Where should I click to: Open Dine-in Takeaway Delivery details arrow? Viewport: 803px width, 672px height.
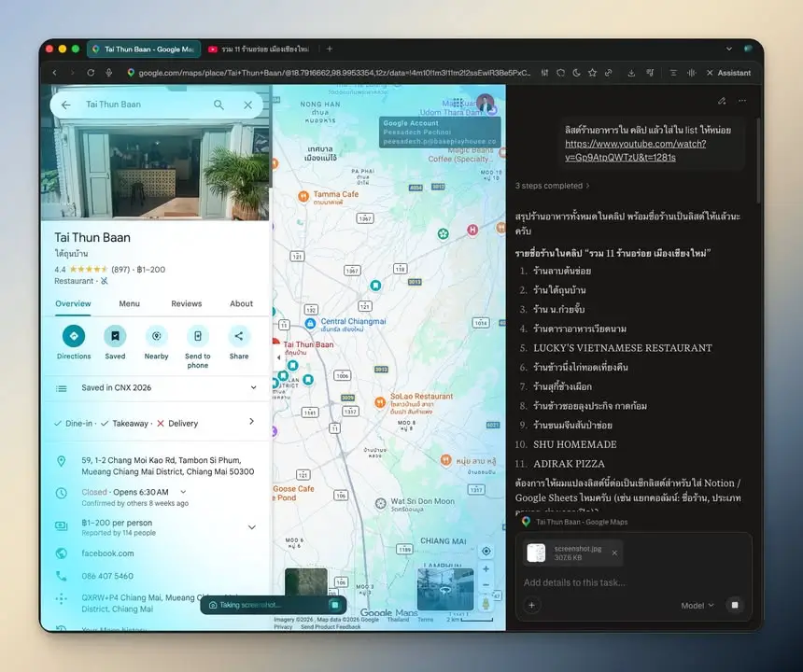[251, 421]
